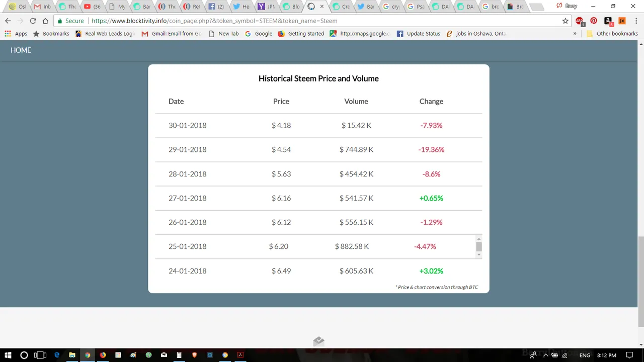Click the HOME navigation link
The width and height of the screenshot is (644, 362).
[x=21, y=50]
